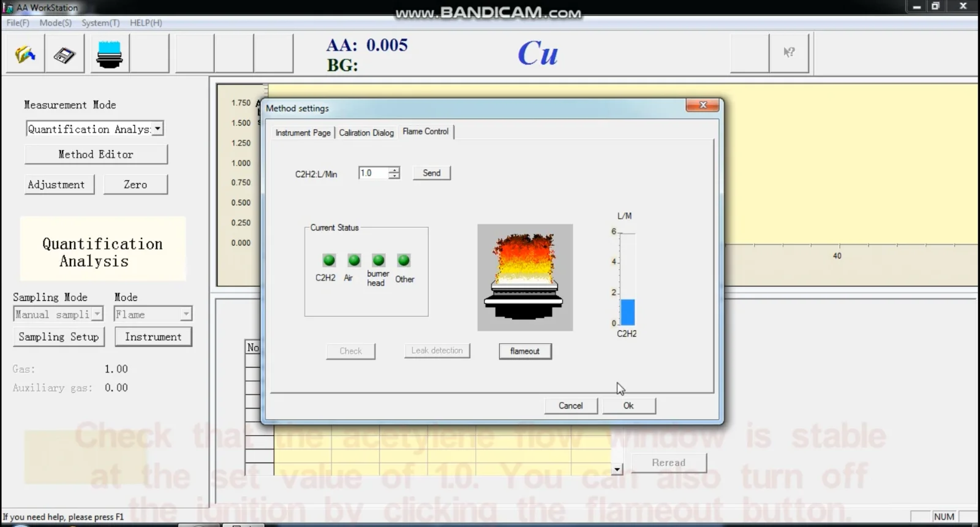This screenshot has width=980, height=527.
Task: Click the burner head status light
Action: 379,260
